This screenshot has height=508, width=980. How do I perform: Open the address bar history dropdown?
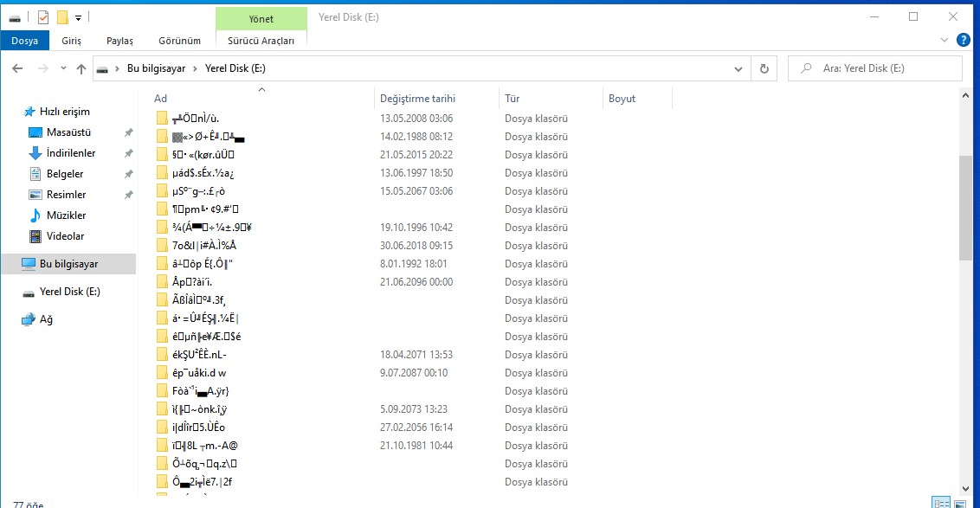pos(738,69)
